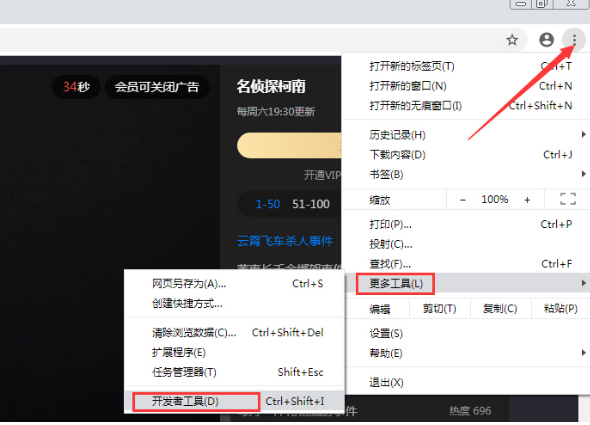Choose 创建快捷方式... in submenu
590x425 pixels.
coord(234,303)
